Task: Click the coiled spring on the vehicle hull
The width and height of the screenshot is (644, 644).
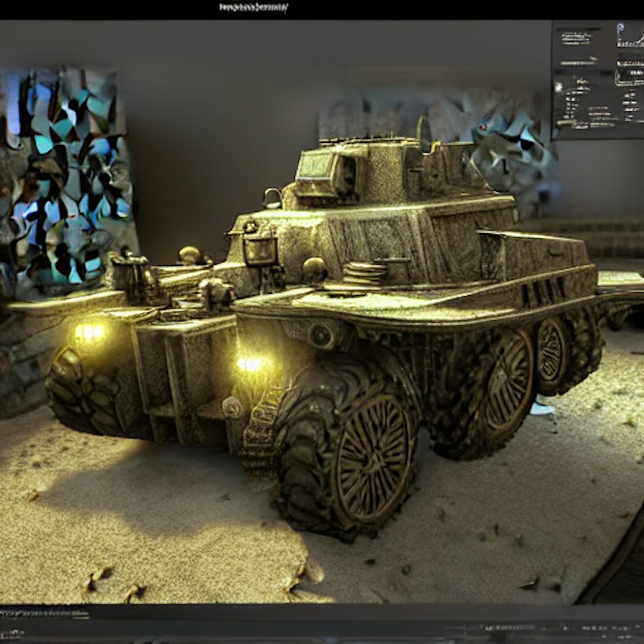Action: tap(364, 273)
